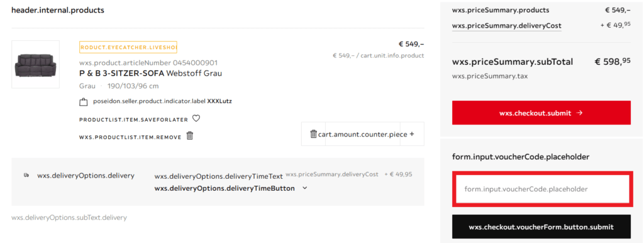Focus the voucher code input field
The height and width of the screenshot is (243, 644).
coord(542,189)
